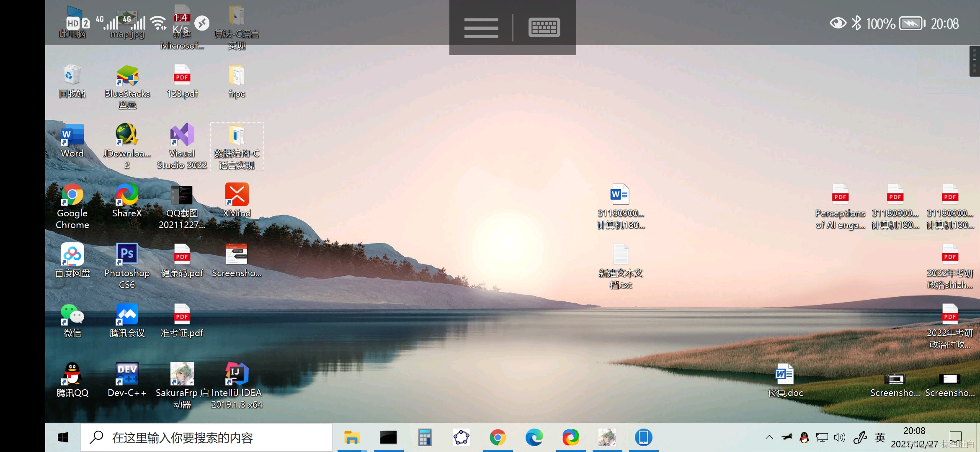Launch the IntelliJ IDEA desktop icon
Viewport: 980px width, 452px height.
[237, 375]
